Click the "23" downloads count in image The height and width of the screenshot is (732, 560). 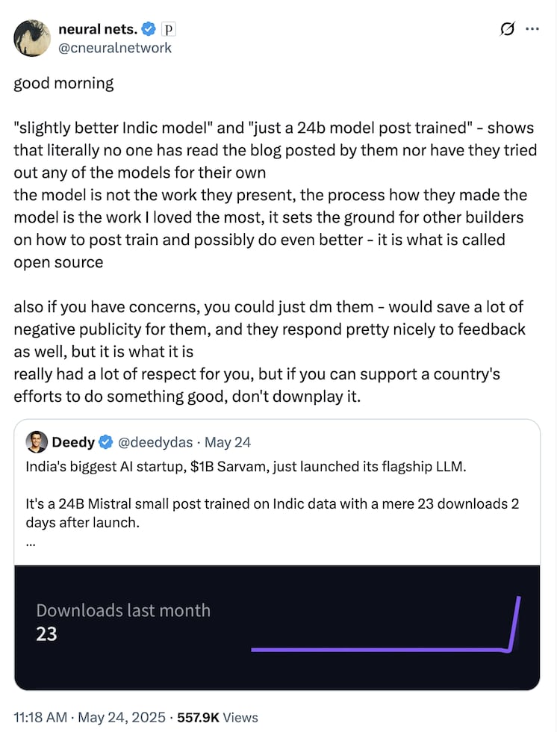46,634
